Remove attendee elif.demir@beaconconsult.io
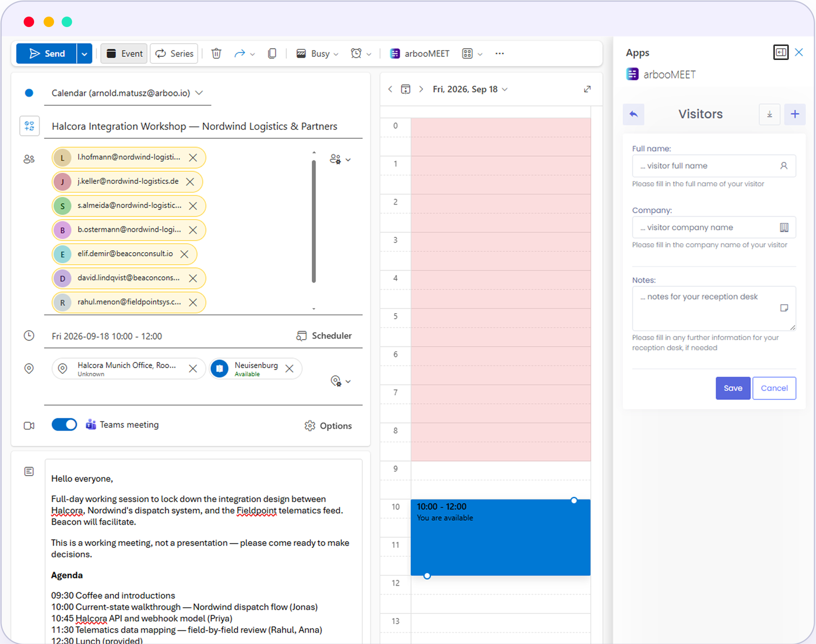Image resolution: width=816 pixels, height=644 pixels. coord(185,254)
